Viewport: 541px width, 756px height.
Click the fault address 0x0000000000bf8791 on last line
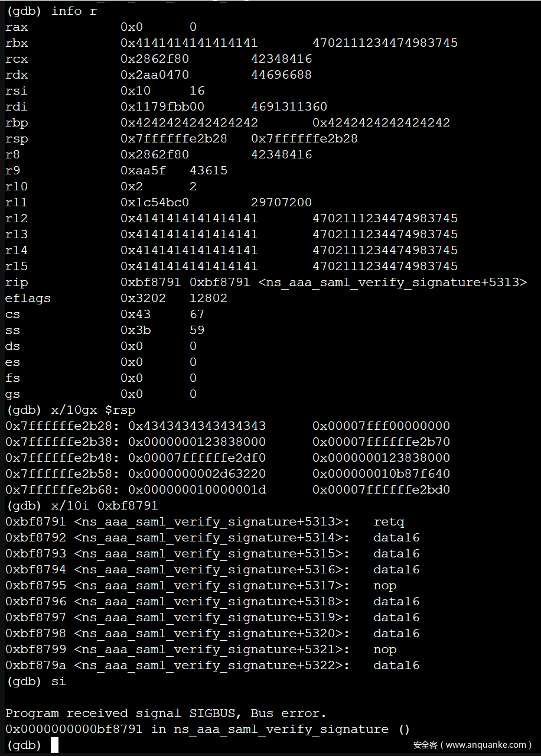tap(74, 729)
